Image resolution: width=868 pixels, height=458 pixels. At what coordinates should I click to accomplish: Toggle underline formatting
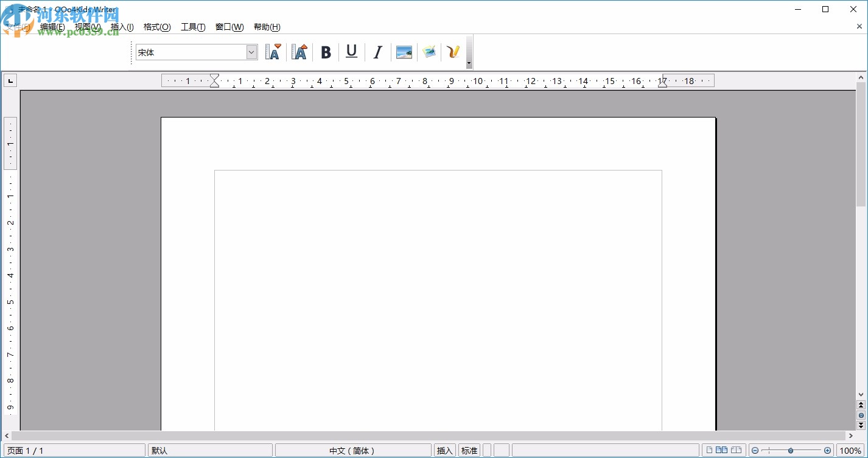point(351,52)
